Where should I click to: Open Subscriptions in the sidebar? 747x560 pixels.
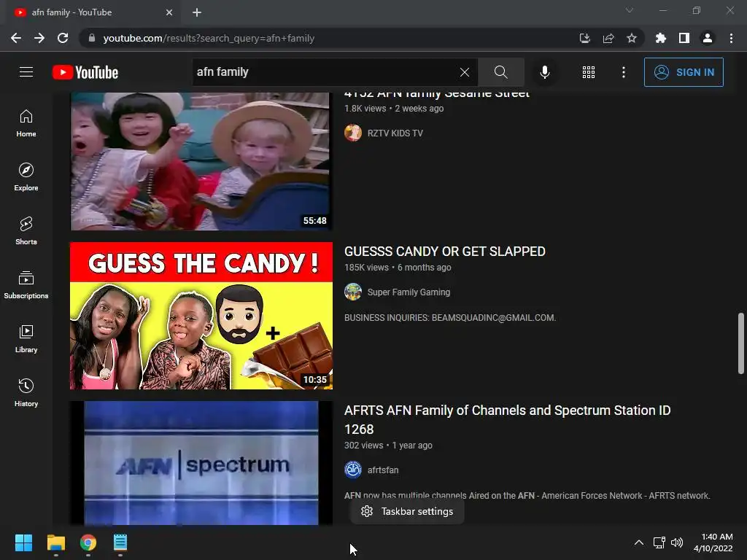coord(26,285)
